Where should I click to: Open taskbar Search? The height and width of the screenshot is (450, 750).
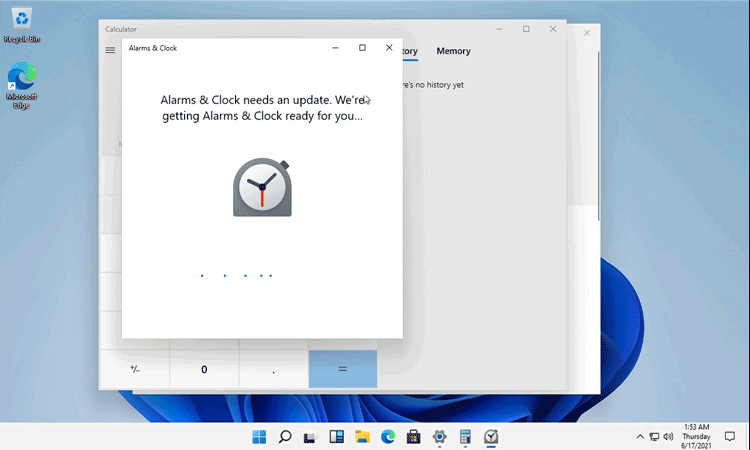285,436
